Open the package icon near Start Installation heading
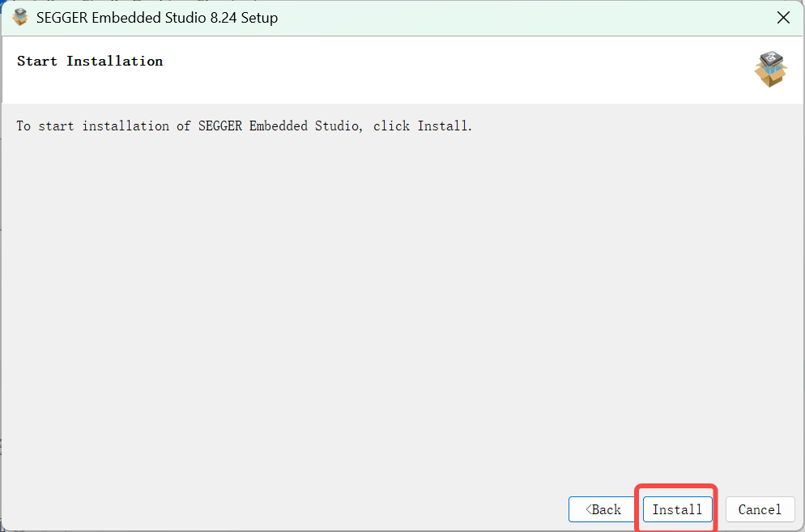This screenshot has height=532, width=805. pos(770,70)
